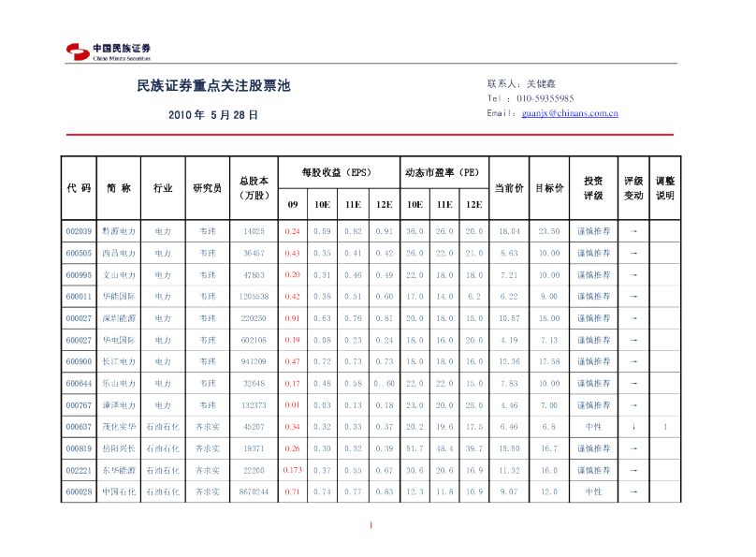This screenshot has height=557, width=756.
Task: Click the 民族证券重点关注股票池 title
Action: pyautogui.click(x=214, y=86)
